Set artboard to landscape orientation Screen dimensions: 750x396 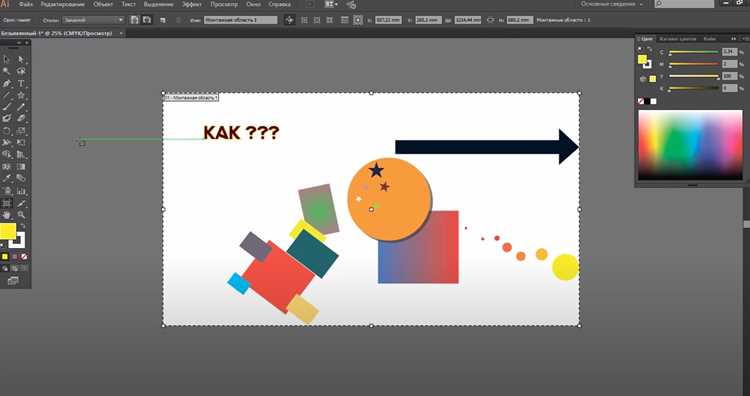point(147,20)
